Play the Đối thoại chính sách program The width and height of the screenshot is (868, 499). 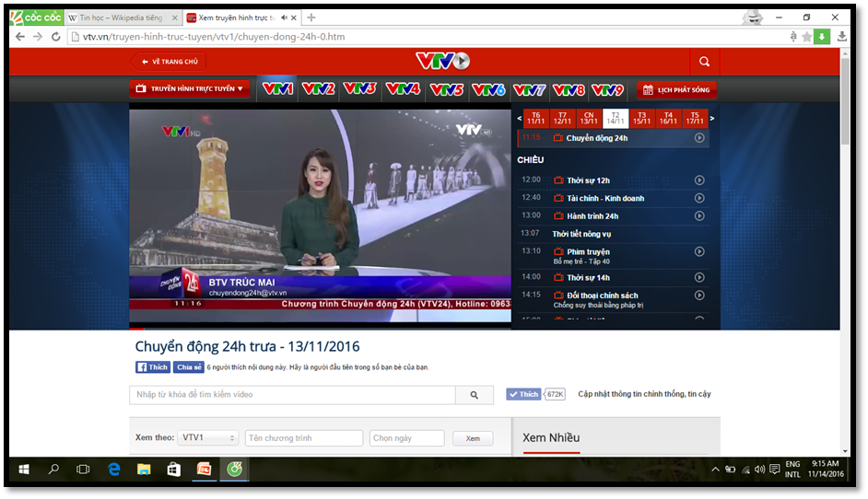pyautogui.click(x=699, y=296)
